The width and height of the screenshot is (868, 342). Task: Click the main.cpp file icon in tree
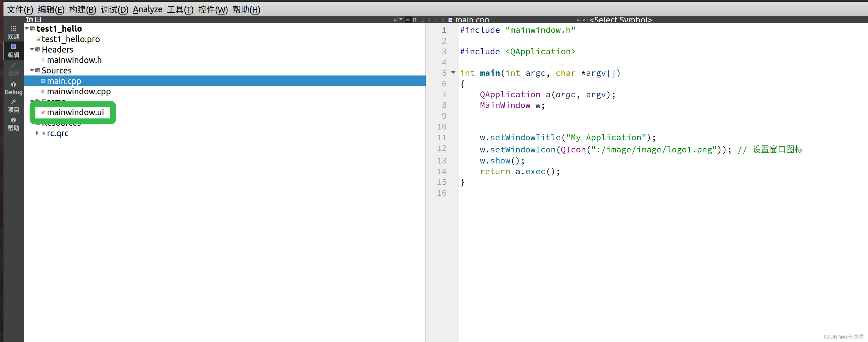(43, 81)
